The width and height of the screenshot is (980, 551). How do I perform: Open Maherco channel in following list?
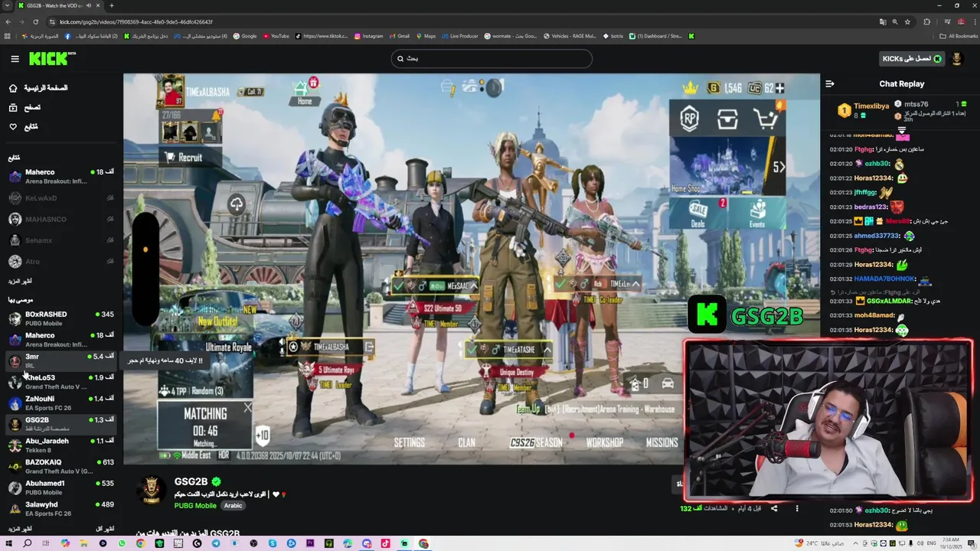pos(61,177)
